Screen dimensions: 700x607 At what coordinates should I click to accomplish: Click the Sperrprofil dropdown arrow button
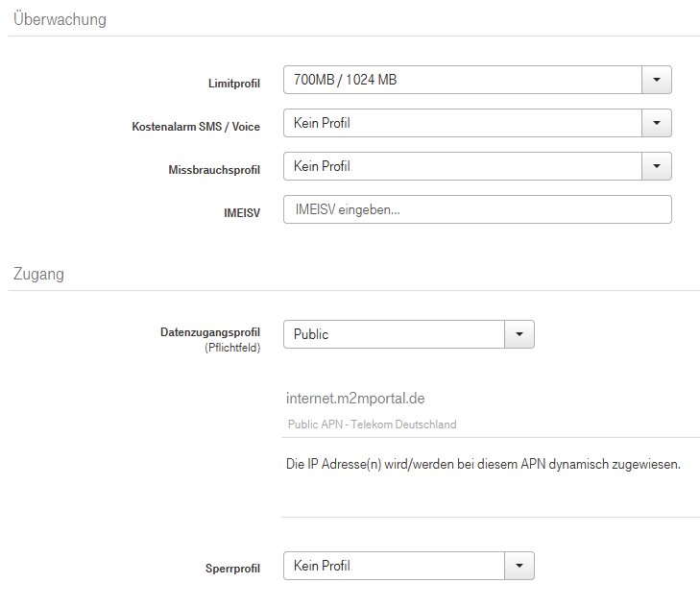519,566
